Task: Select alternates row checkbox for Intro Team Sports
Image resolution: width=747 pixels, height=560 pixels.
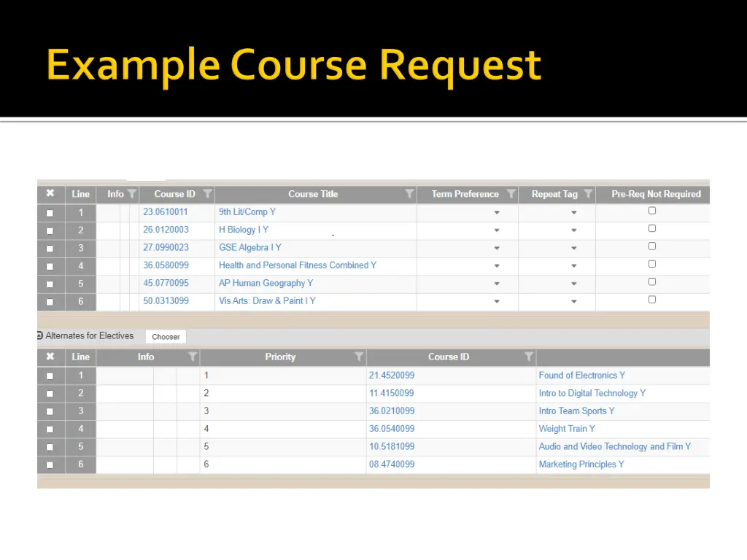Action: (x=50, y=411)
